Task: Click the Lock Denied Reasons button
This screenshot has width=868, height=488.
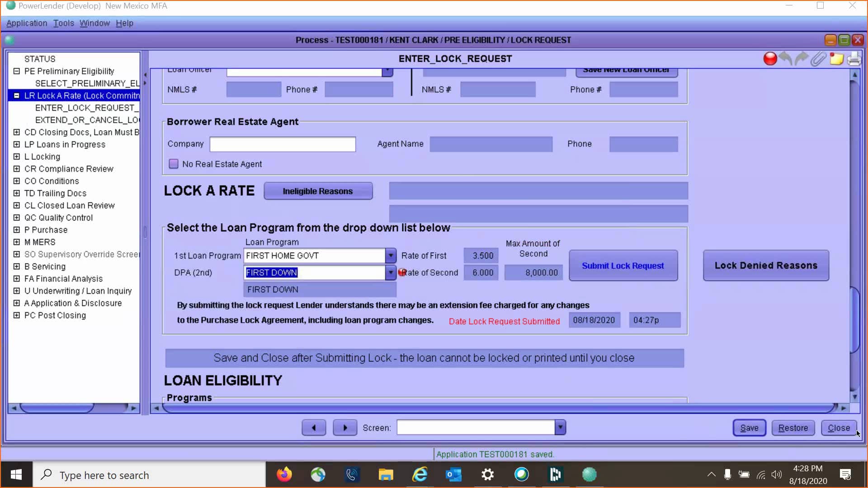Action: click(x=765, y=266)
